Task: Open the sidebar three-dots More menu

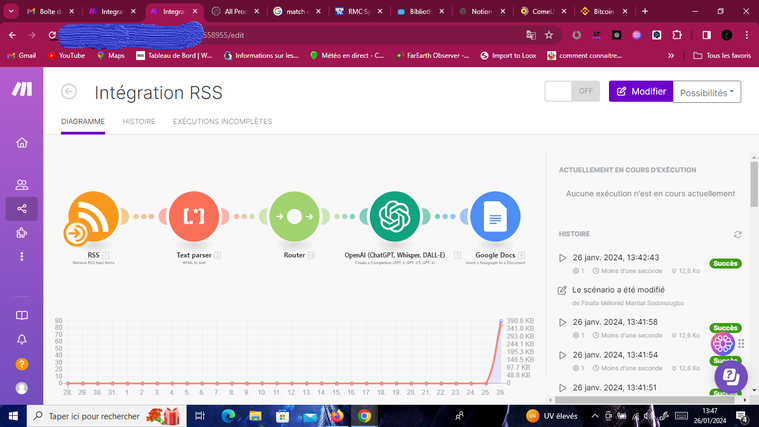Action: click(22, 257)
